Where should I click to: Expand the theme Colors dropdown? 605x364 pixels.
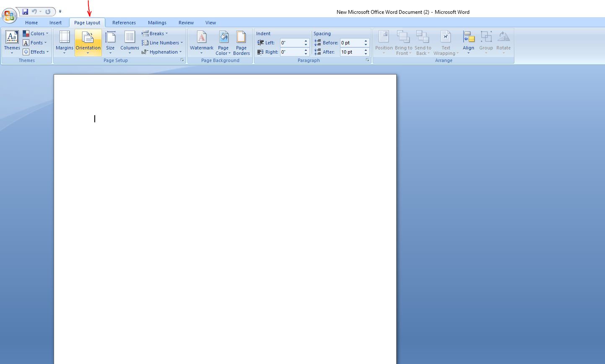coord(36,34)
